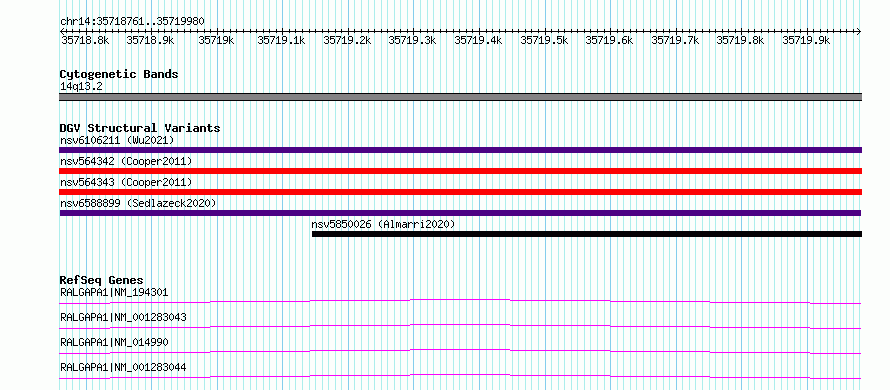Click the 35718.8k ruler tick label
The image size is (890, 390).
[85, 40]
